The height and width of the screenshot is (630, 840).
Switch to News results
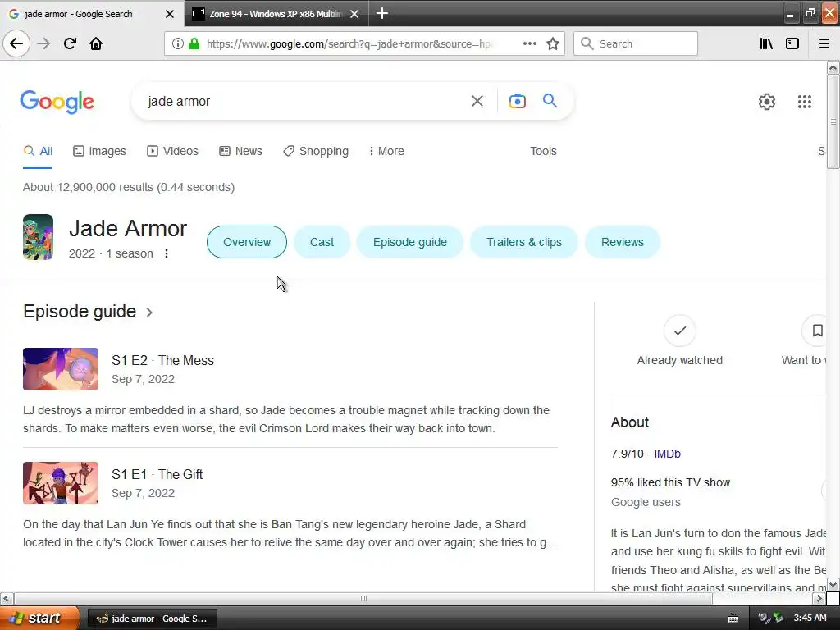click(241, 151)
